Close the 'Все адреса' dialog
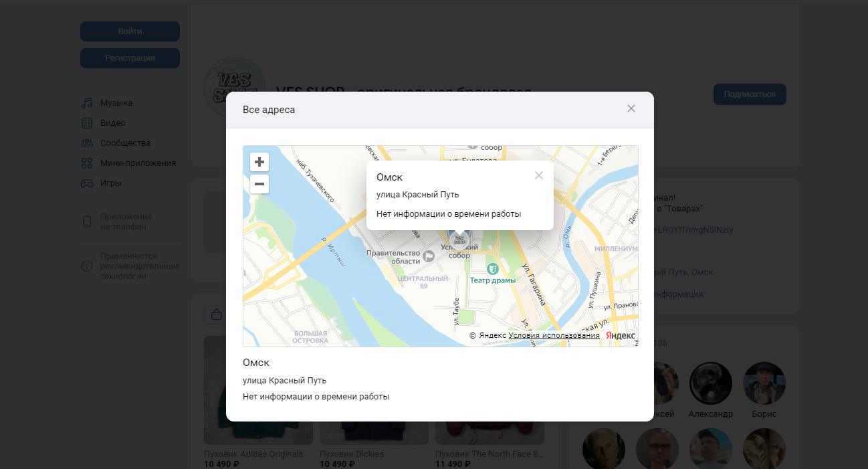The height and width of the screenshot is (469, 868). pyautogui.click(x=631, y=109)
